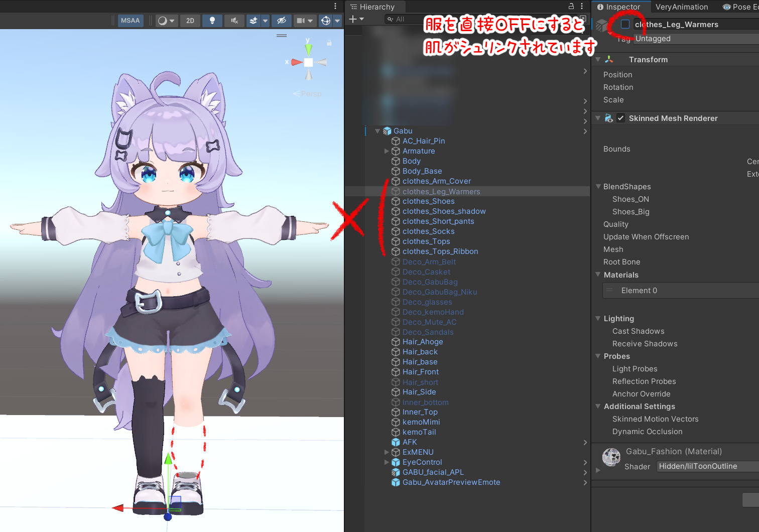Click the scene gizmos globe icon
This screenshot has height=532, width=759.
tap(326, 21)
